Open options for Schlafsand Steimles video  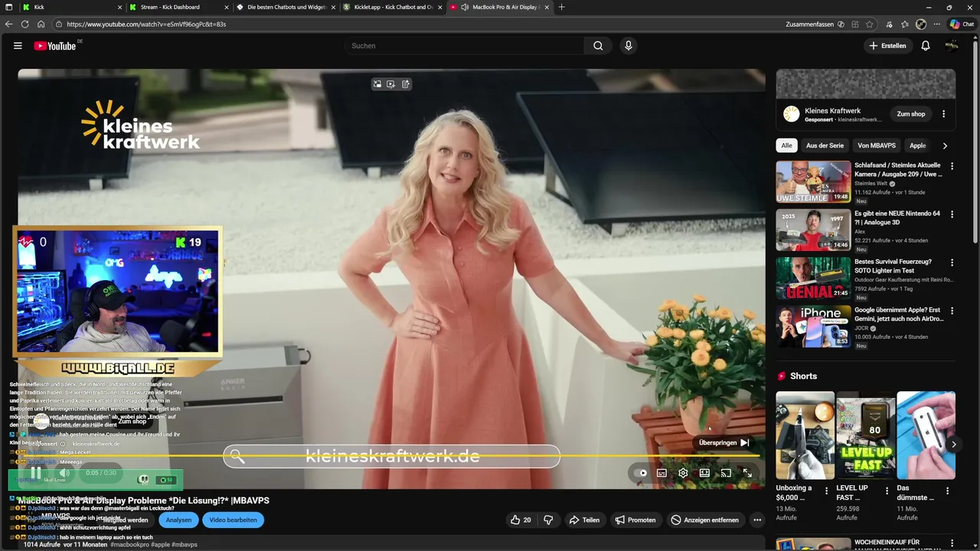(952, 166)
